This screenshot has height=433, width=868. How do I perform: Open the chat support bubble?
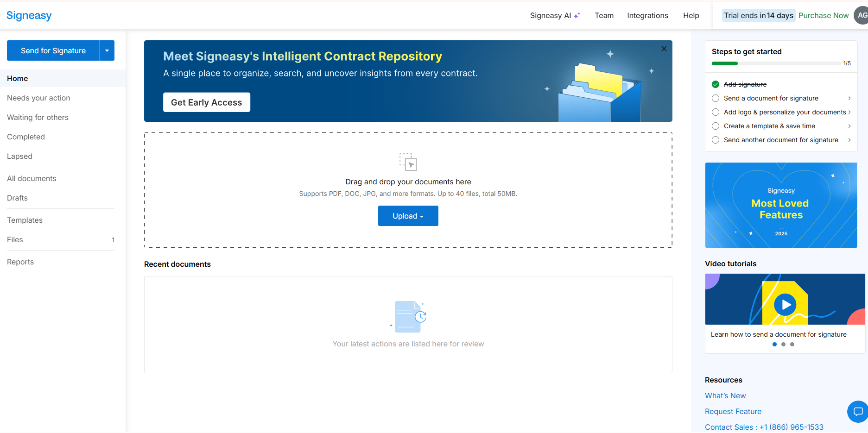(858, 411)
